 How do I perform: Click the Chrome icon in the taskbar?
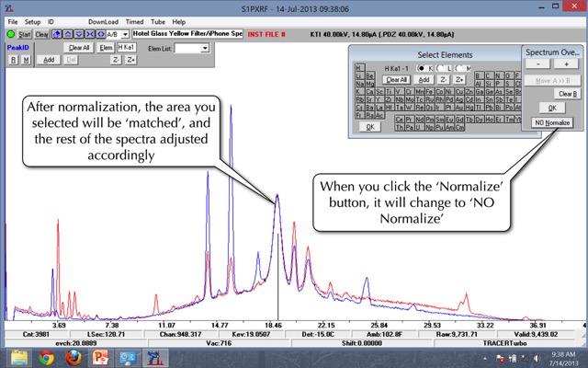pyautogui.click(x=45, y=356)
